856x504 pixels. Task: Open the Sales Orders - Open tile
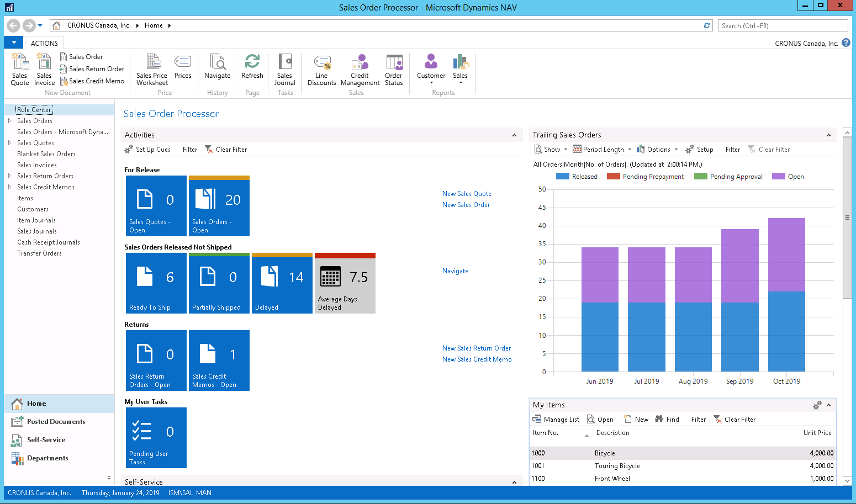tap(219, 206)
